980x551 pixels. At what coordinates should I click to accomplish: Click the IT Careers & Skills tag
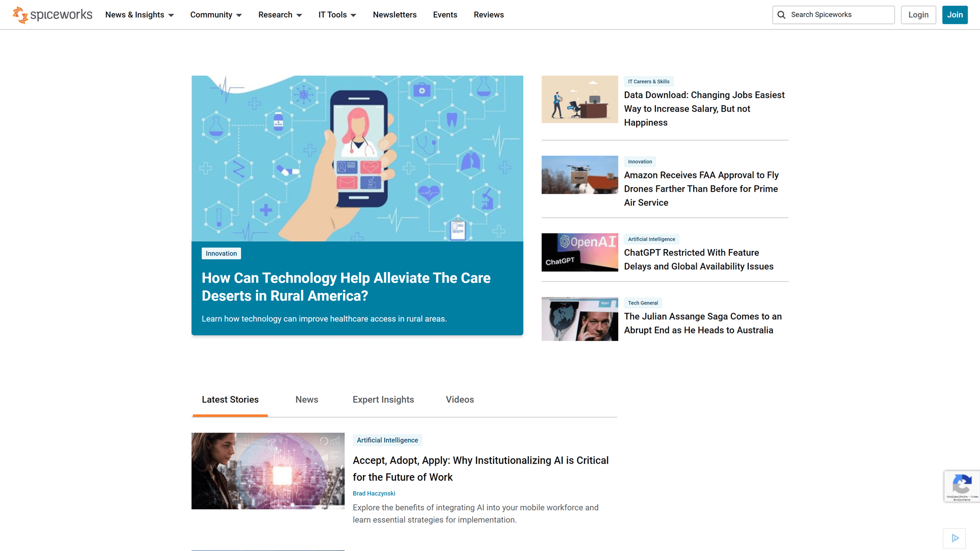[648, 82]
